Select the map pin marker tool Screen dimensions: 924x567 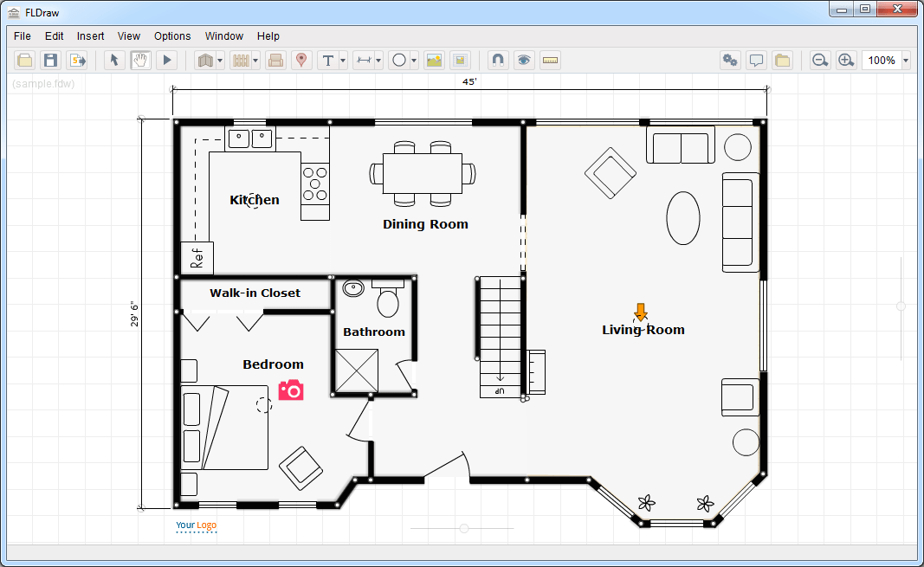tap(301, 60)
